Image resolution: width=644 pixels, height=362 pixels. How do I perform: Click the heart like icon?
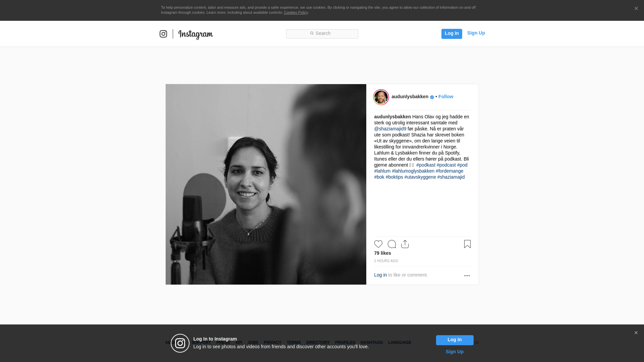pos(378,244)
